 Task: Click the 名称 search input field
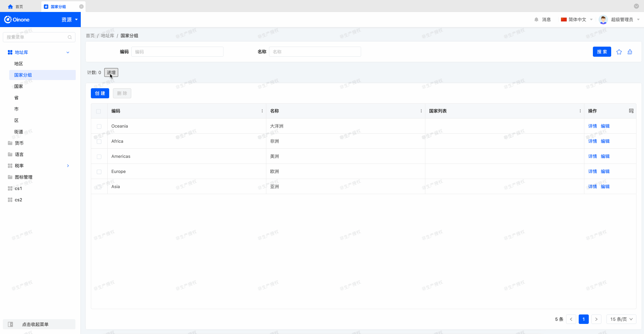click(x=315, y=52)
